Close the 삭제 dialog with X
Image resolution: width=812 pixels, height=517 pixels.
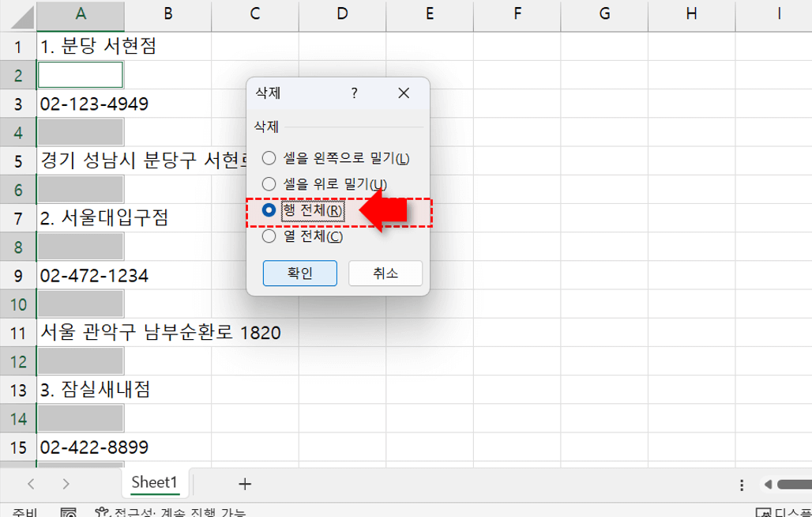pos(404,92)
